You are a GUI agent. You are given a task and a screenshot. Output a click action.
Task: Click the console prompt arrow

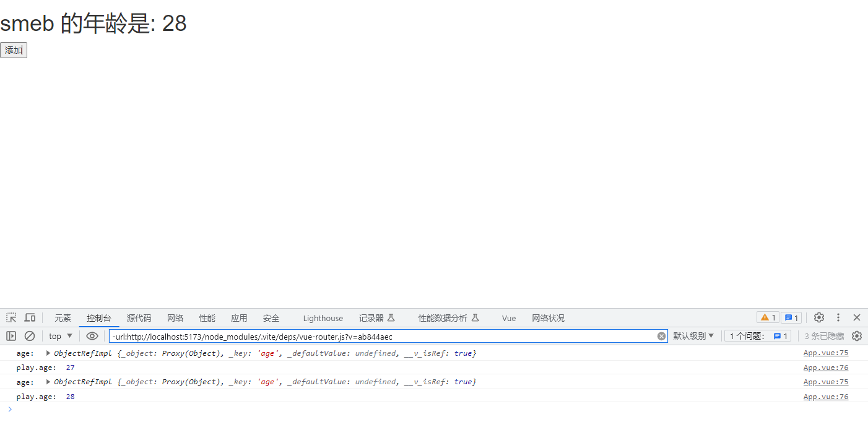tap(9, 409)
